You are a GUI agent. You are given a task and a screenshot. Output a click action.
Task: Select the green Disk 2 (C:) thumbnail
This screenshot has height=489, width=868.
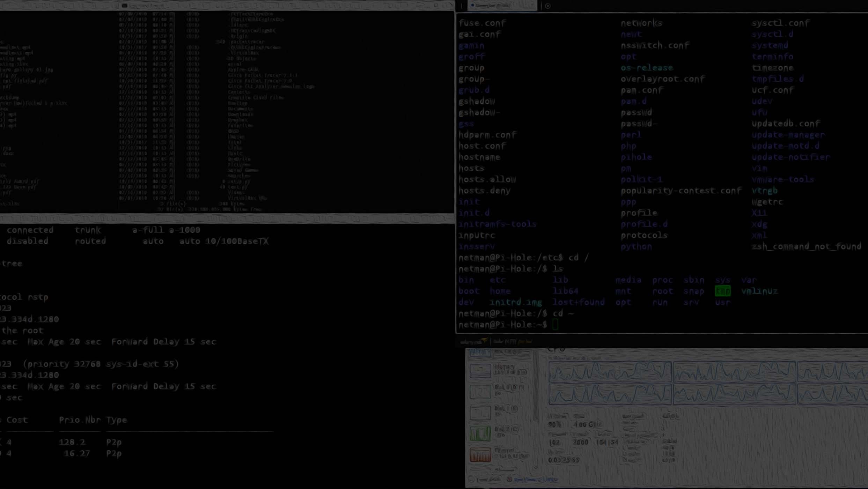[x=480, y=434]
